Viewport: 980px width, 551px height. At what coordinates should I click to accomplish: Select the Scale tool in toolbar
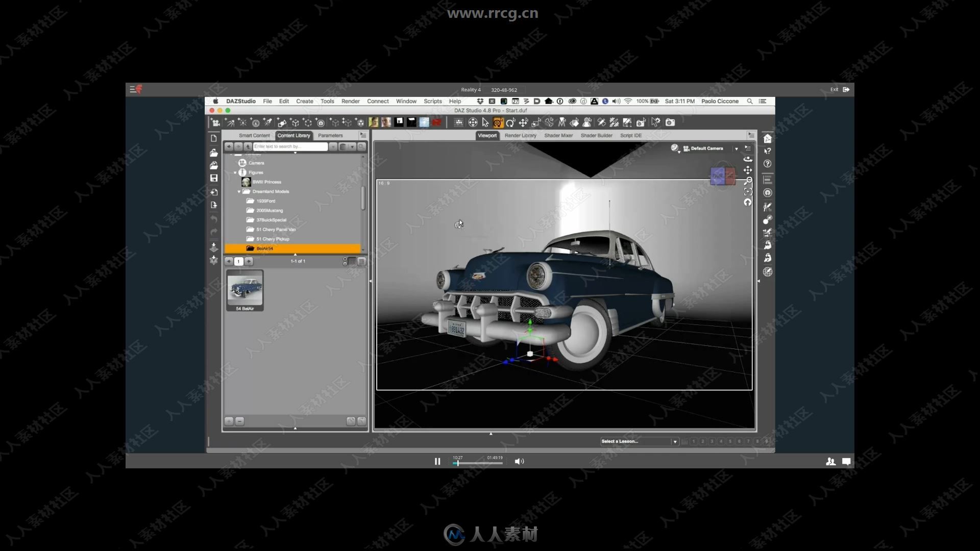click(x=536, y=122)
